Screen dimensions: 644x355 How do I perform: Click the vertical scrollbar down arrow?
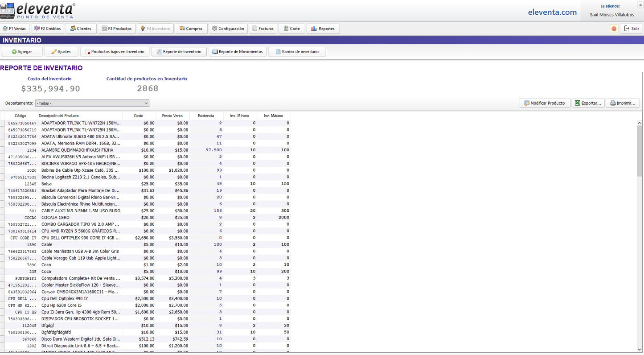(x=640, y=349)
